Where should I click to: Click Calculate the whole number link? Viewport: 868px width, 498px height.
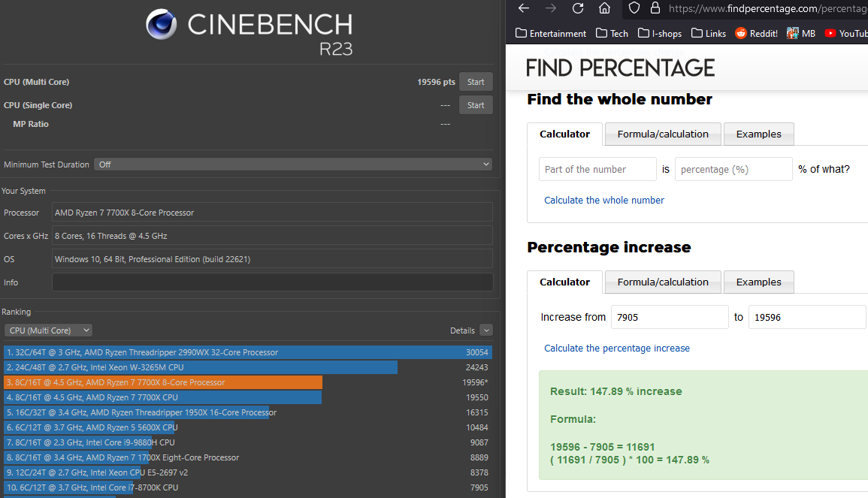pyautogui.click(x=604, y=201)
